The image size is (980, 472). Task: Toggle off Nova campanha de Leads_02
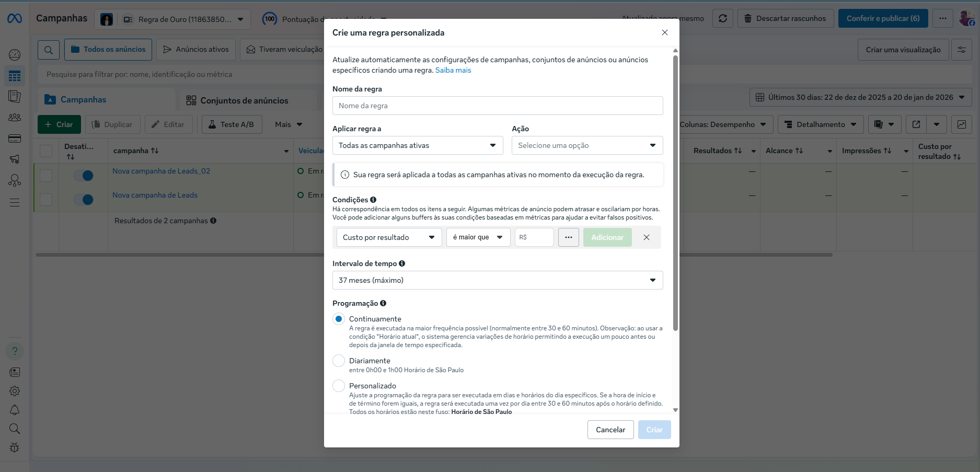[x=84, y=176]
